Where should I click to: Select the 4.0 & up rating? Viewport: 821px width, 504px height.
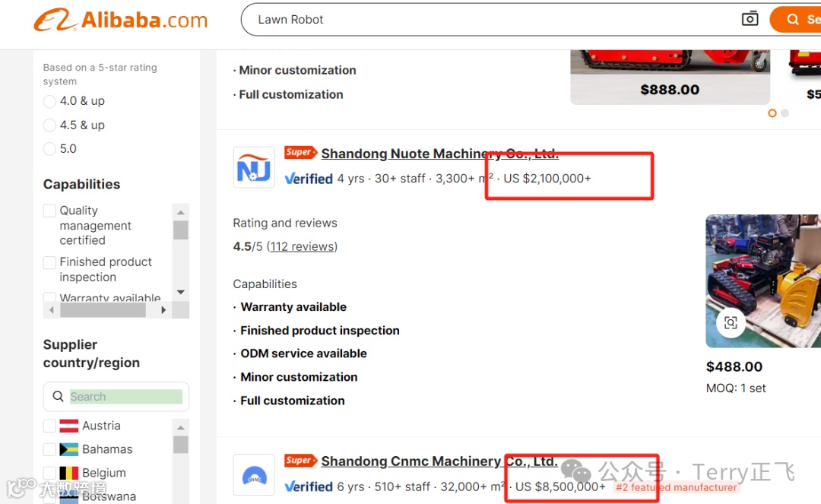pos(49,101)
